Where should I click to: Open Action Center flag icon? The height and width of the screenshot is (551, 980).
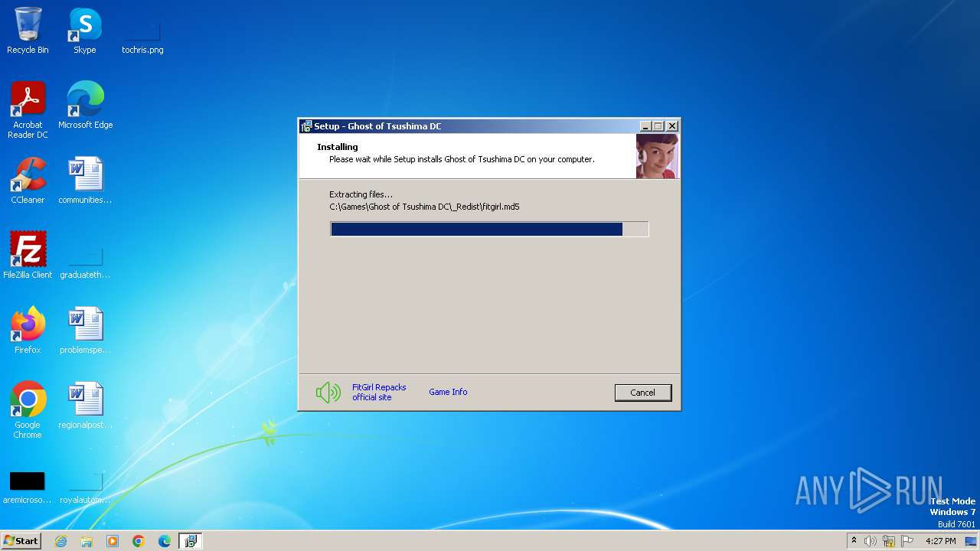(x=907, y=541)
